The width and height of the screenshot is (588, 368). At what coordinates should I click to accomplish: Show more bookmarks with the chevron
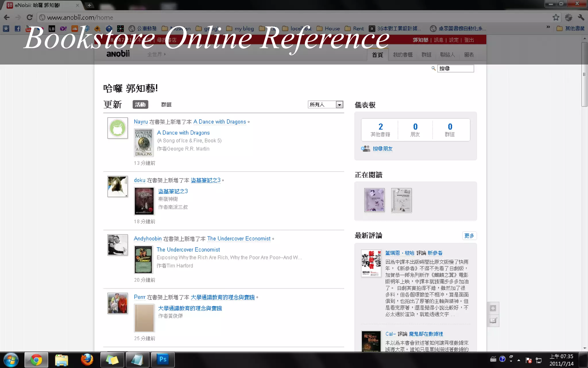pos(548,27)
